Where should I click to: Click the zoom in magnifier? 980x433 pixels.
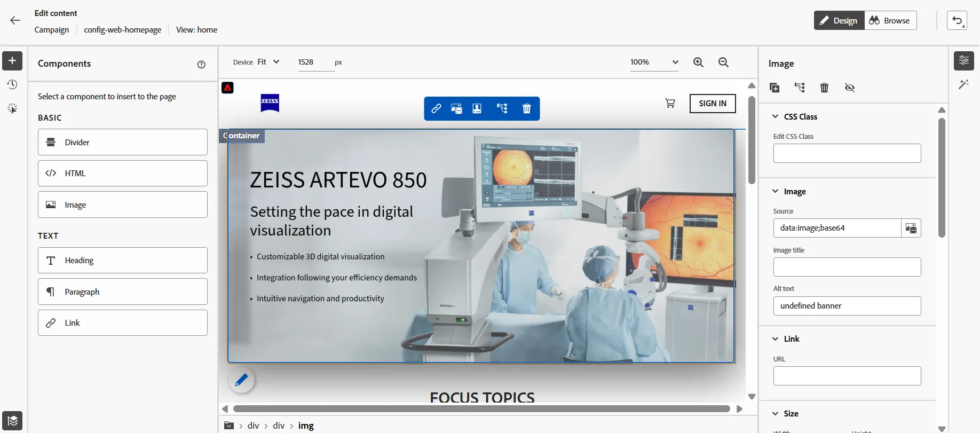click(698, 62)
